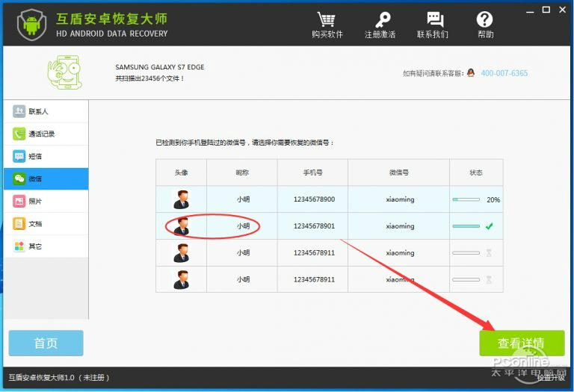The image size is (574, 392).
Task: Click the green checkmark status icon
Action: click(489, 226)
